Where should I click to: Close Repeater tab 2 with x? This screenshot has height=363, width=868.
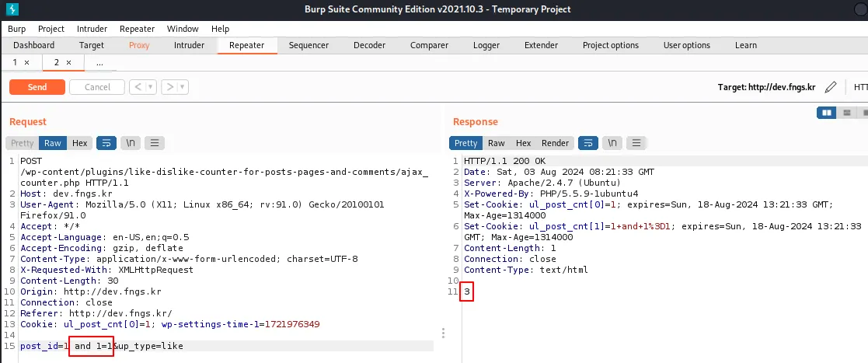click(68, 62)
